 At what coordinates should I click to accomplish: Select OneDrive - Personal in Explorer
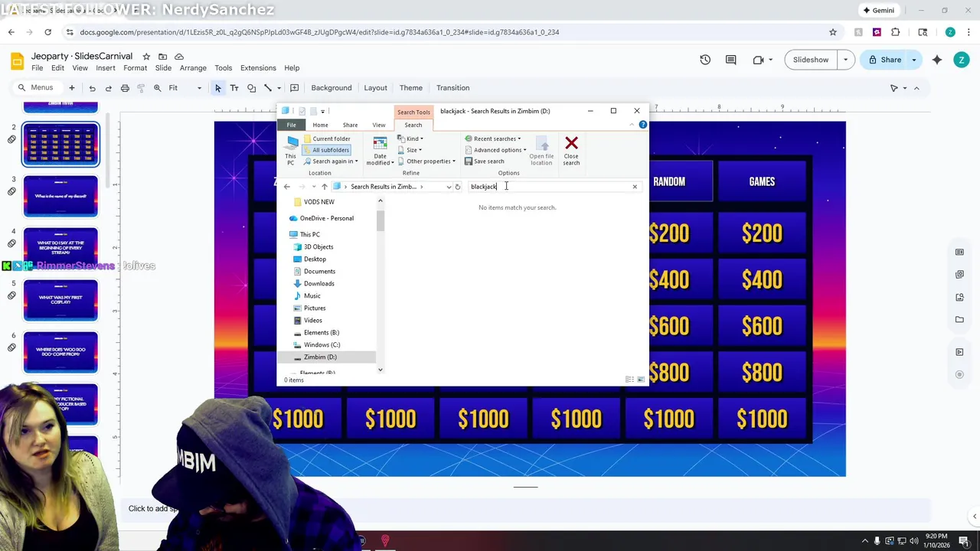(x=326, y=219)
